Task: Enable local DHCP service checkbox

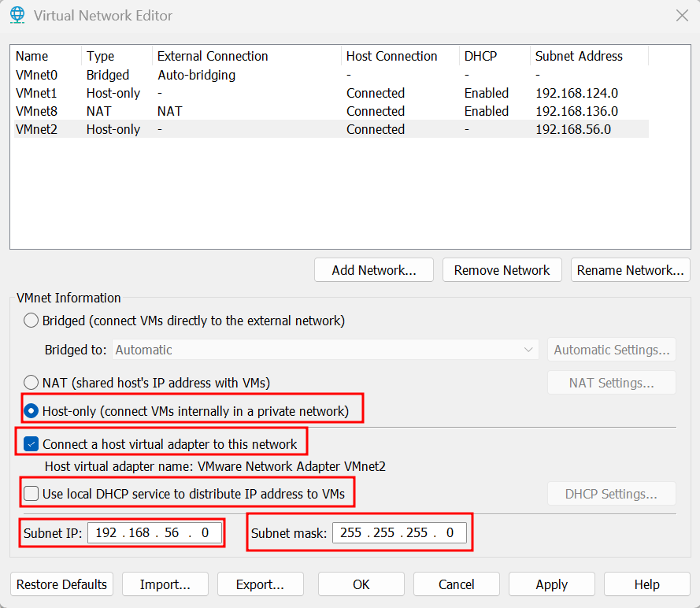Action: (31, 494)
